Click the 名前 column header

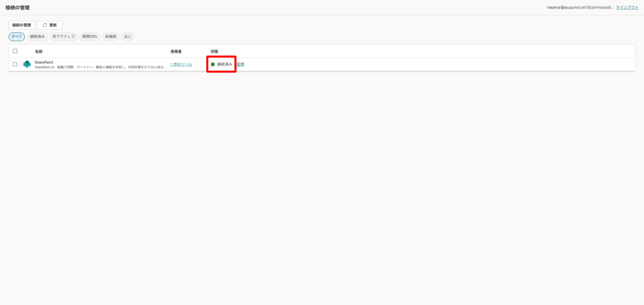coord(39,51)
